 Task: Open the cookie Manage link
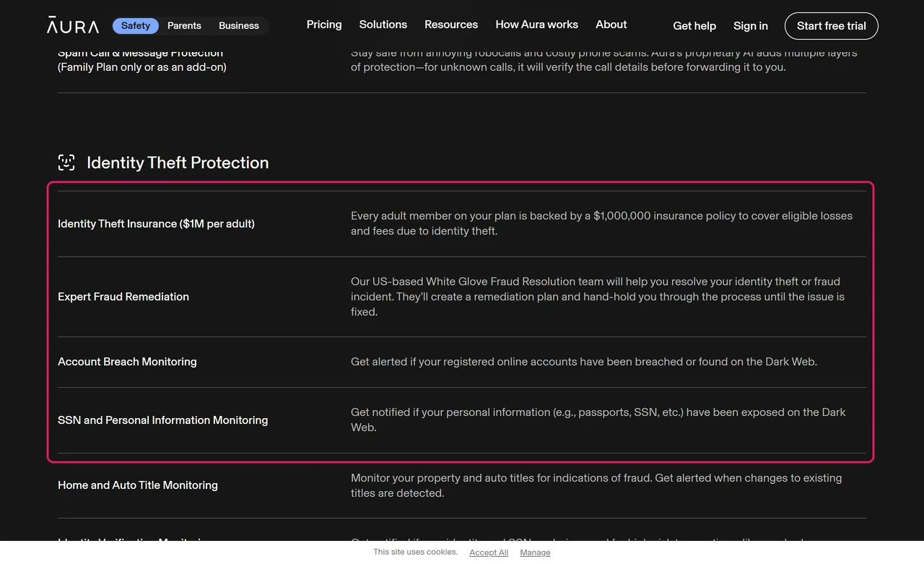tap(535, 552)
